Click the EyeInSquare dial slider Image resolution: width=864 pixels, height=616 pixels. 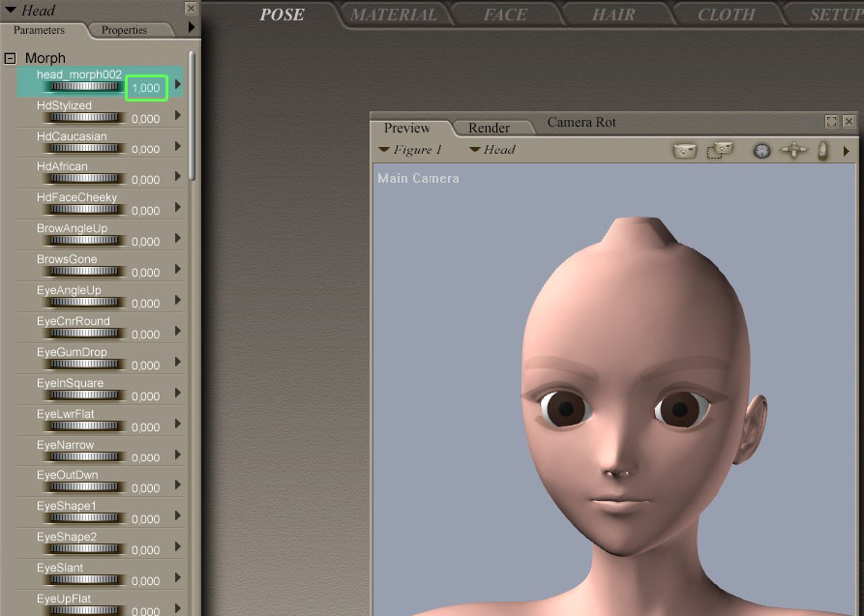click(x=84, y=396)
